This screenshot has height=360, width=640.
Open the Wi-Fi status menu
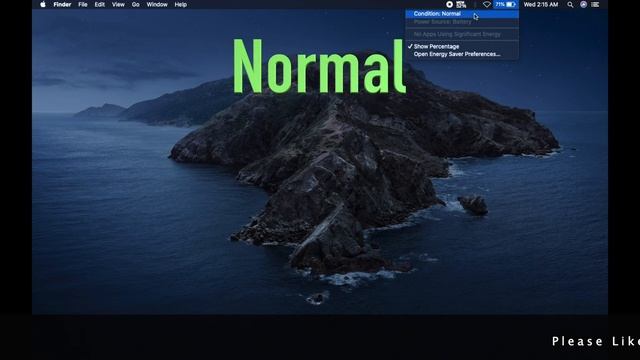[487, 4]
